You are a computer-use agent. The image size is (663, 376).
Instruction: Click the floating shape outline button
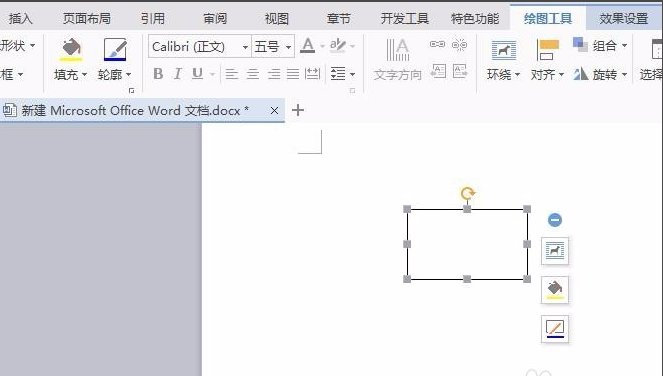[555, 329]
